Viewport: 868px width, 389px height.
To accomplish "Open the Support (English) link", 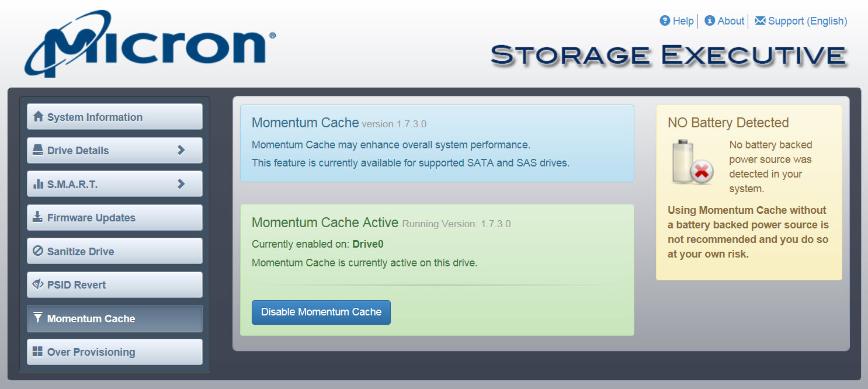I will click(807, 21).
